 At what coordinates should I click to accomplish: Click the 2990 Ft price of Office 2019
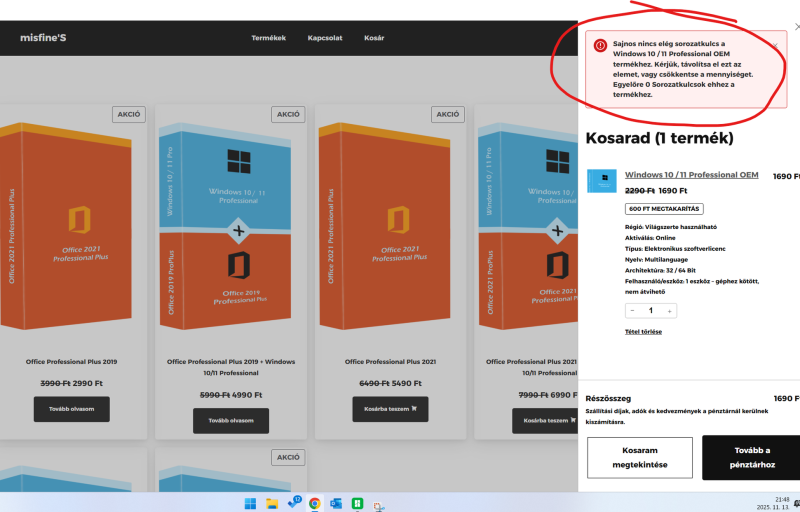tap(88, 383)
